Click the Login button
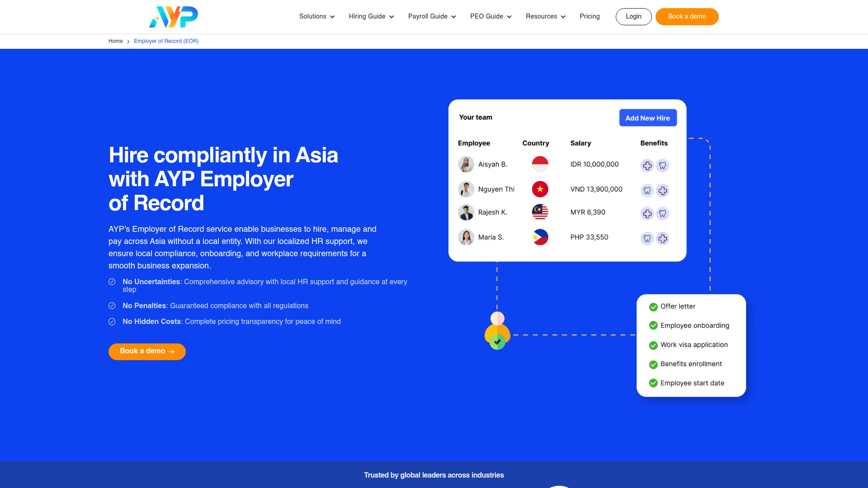This screenshot has width=868, height=488. (633, 16)
